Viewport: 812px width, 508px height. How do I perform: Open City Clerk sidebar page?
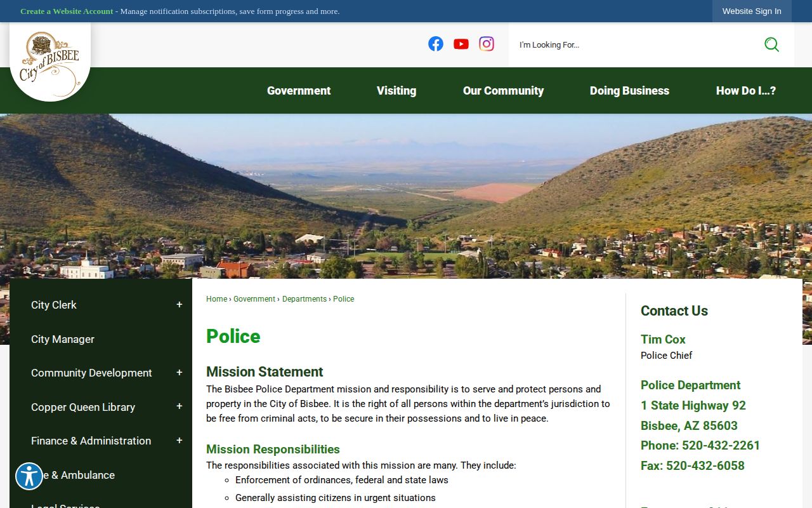tap(54, 305)
